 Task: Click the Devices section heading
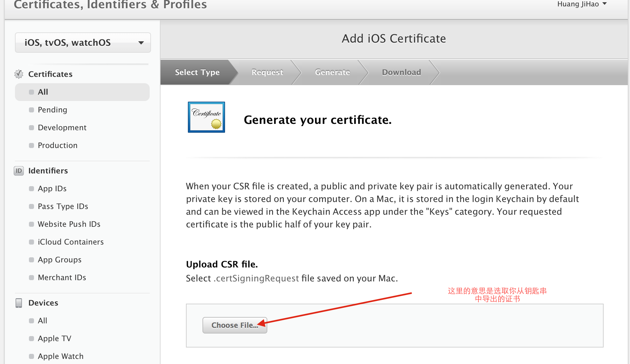(x=43, y=303)
